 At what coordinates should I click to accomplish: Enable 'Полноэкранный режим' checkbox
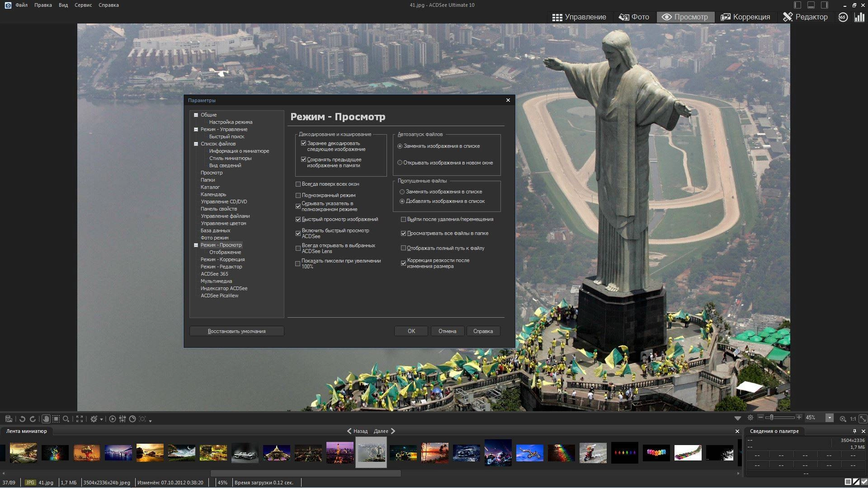(298, 195)
